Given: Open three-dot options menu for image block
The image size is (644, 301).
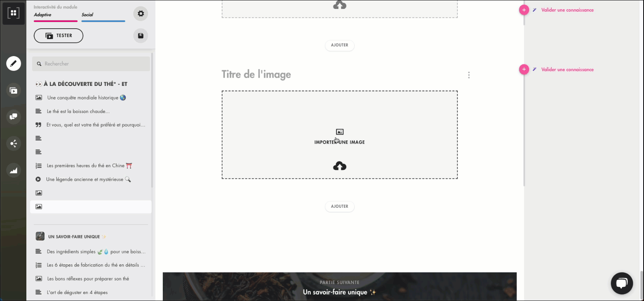Looking at the screenshot, I should coord(469,75).
